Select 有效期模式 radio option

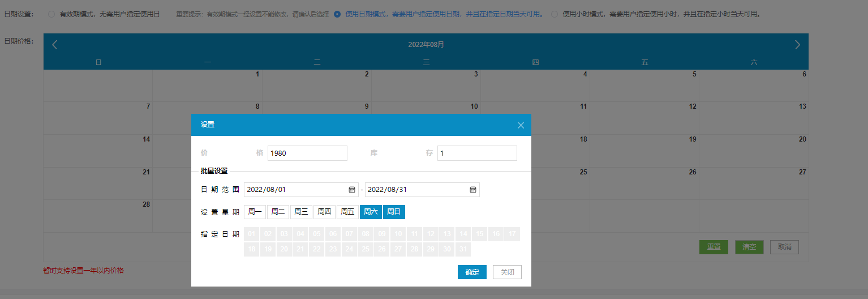(x=51, y=14)
